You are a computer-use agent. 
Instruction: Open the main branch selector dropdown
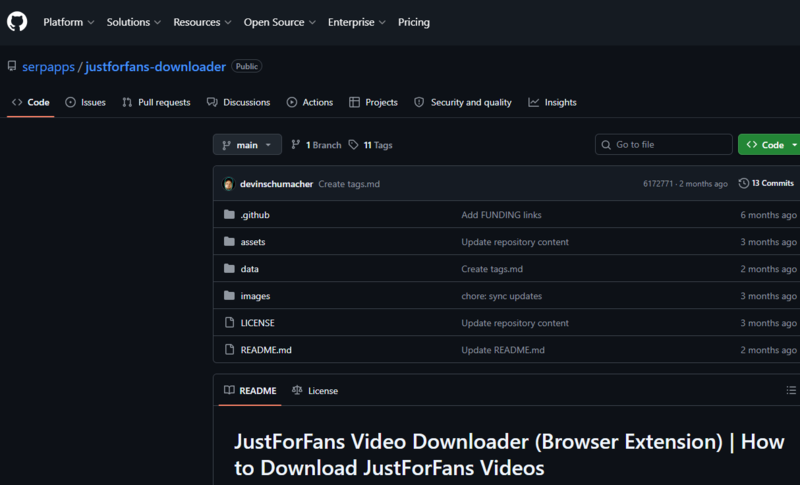click(247, 145)
